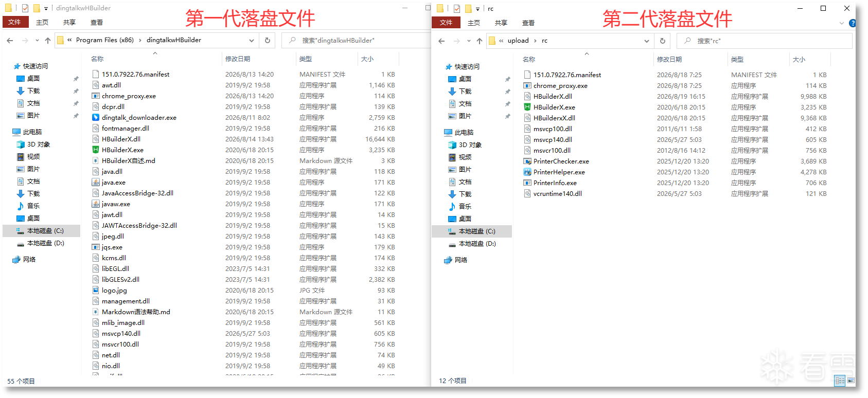The height and width of the screenshot is (398, 868).
Task: Select the Markdown语法帮助.md file name
Action: (136, 312)
